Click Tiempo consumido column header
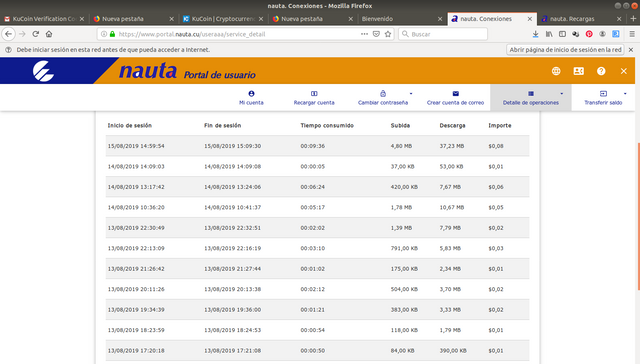Viewport: 640px width, 364px height. (327, 126)
